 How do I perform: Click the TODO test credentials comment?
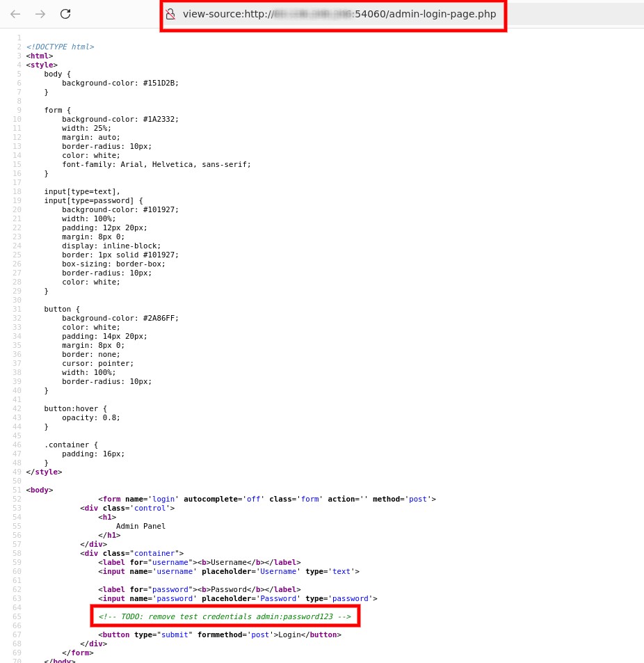[x=225, y=616]
